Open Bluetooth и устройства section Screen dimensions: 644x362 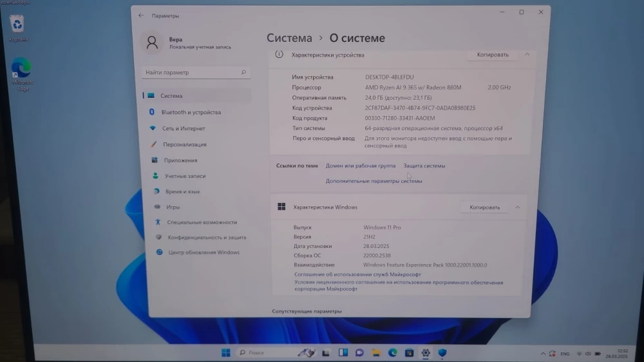pos(191,112)
